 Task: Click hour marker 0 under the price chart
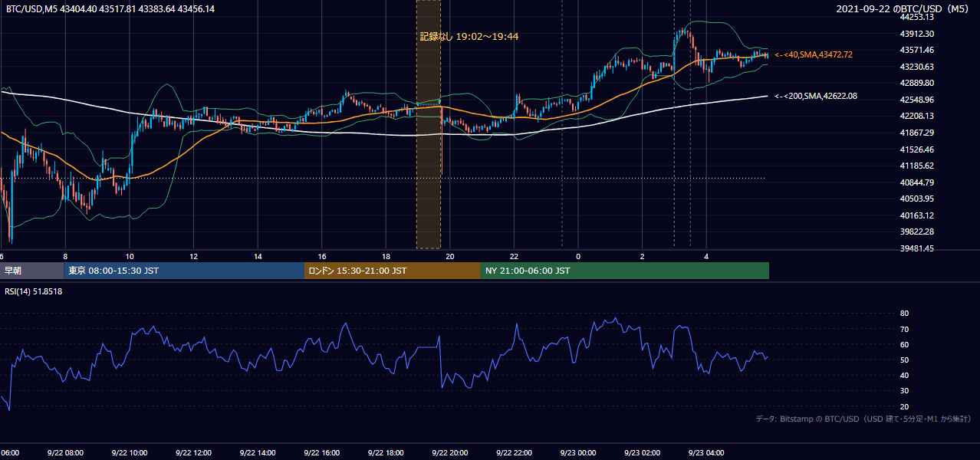coord(578,256)
